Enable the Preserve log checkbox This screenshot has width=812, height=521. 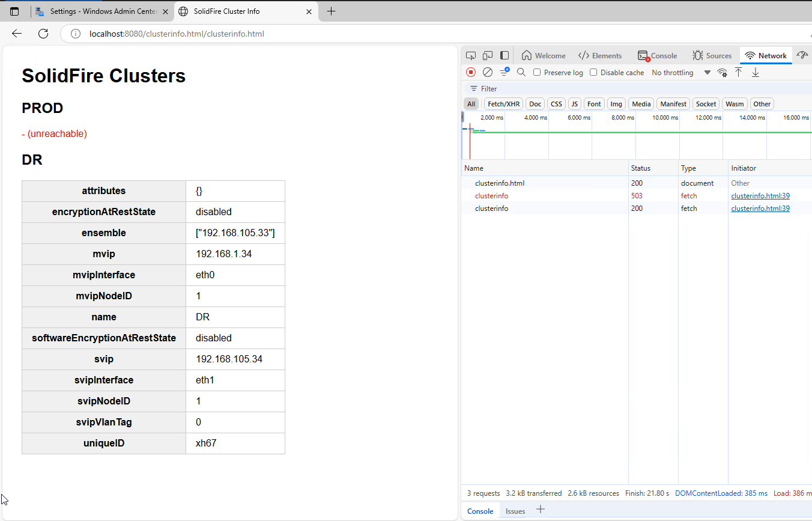pos(537,72)
